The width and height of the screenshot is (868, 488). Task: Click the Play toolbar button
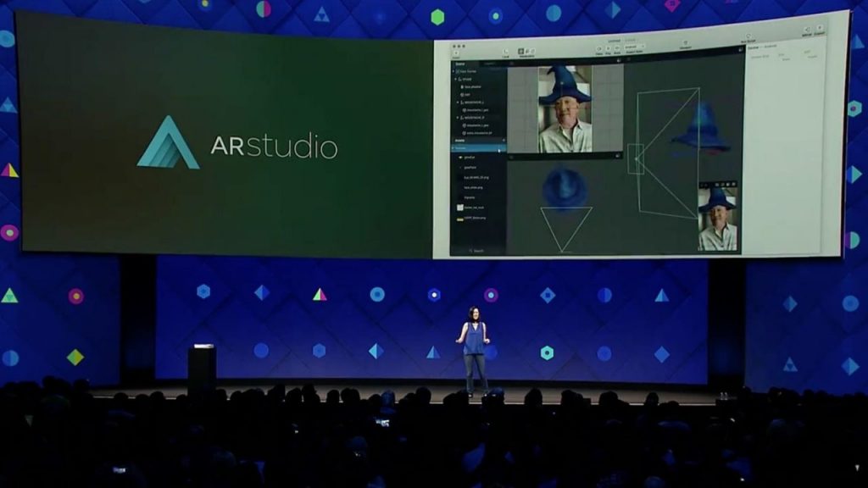608,50
